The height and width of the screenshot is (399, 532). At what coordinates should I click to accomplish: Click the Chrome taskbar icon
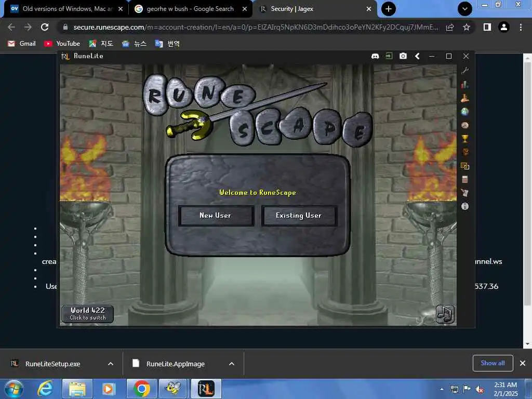pyautogui.click(x=141, y=389)
